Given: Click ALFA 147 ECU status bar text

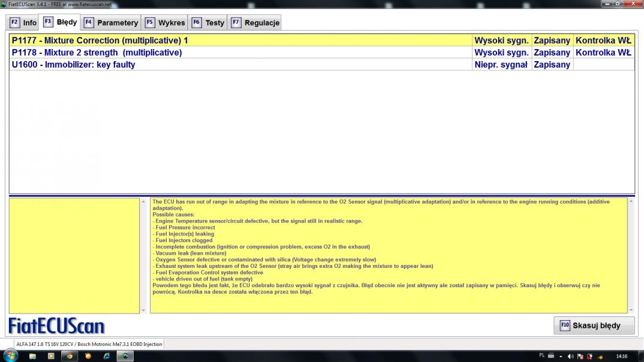Looking at the screenshot, I should point(89,345).
